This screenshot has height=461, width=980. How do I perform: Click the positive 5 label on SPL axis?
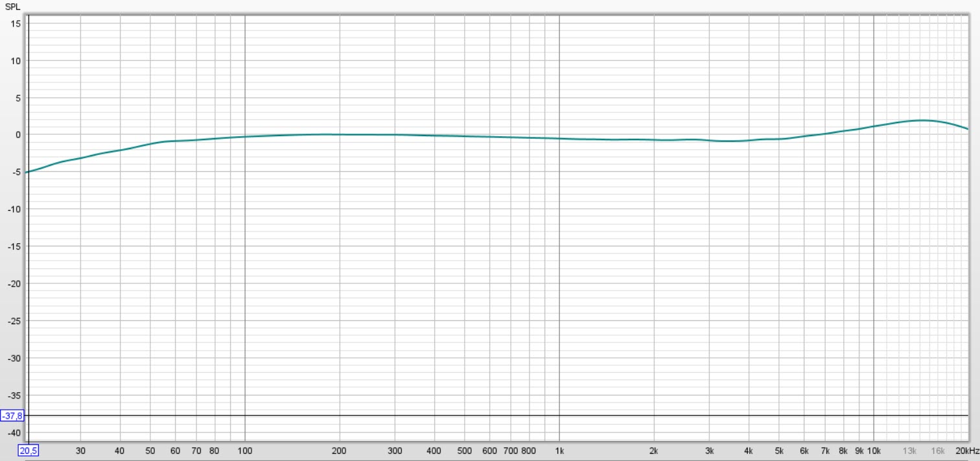[x=19, y=98]
